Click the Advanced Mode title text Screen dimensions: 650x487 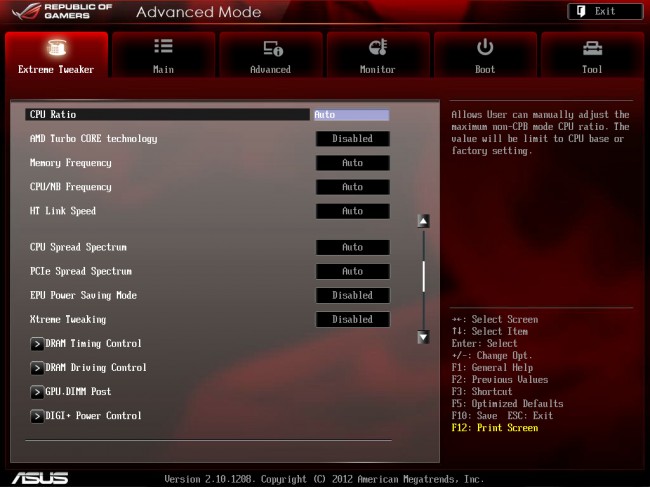(199, 12)
